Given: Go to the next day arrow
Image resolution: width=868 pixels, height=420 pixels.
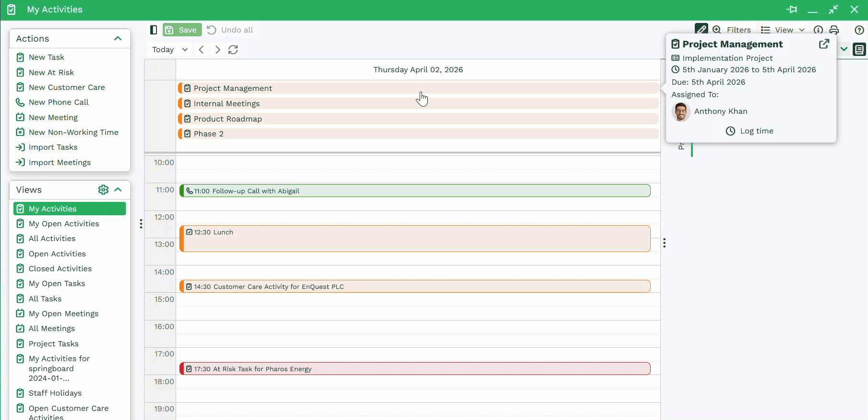Looking at the screenshot, I should tap(218, 50).
